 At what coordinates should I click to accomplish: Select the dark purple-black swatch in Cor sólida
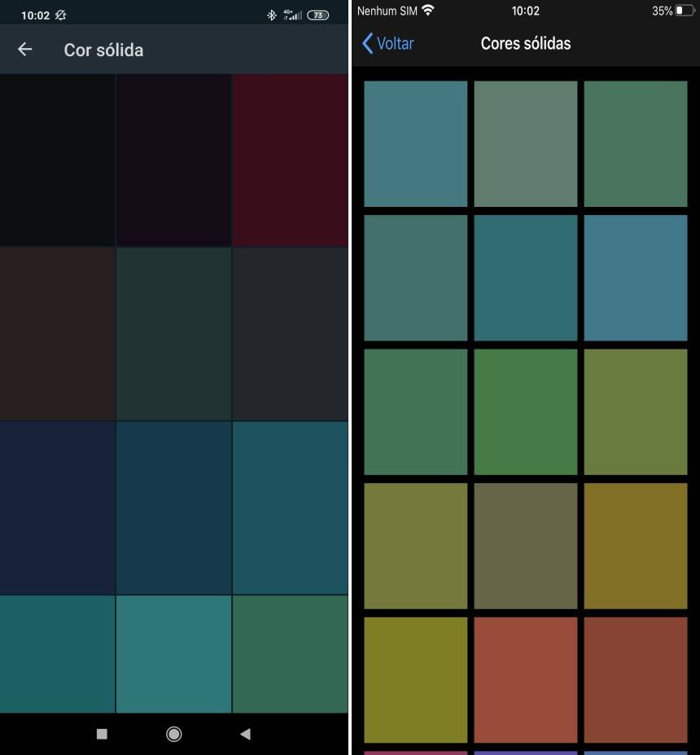[x=173, y=160]
